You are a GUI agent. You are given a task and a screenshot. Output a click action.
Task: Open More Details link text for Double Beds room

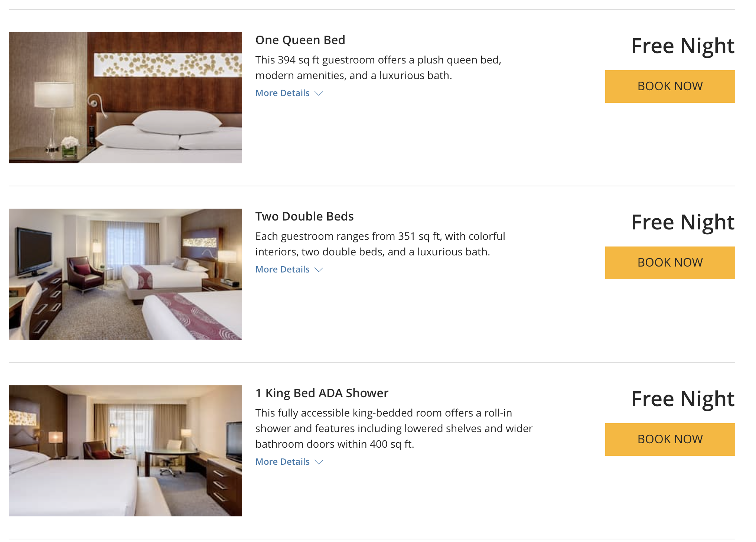point(282,269)
